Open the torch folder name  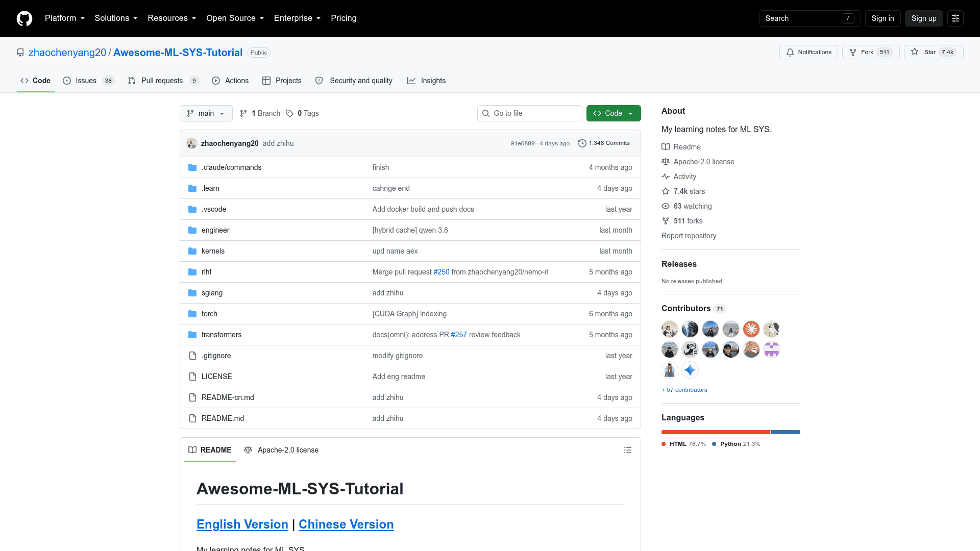click(x=209, y=314)
